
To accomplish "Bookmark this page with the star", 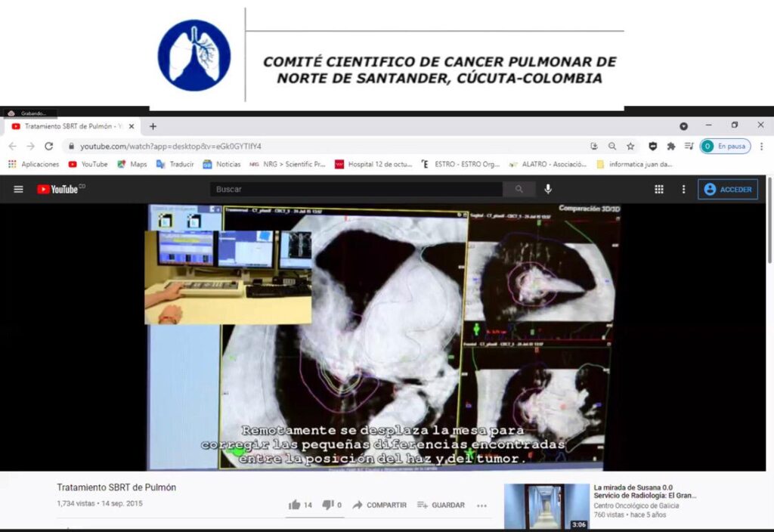I will [630, 146].
